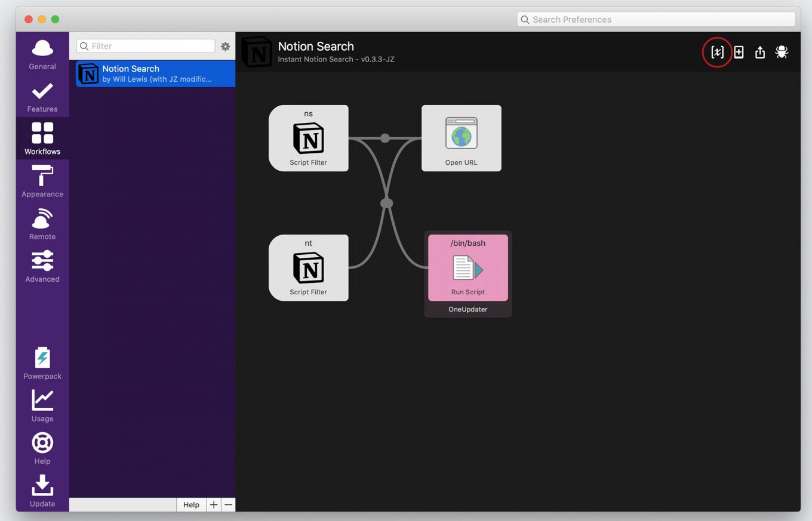The width and height of the screenshot is (812, 521).
Task: Select the ns Script Filter node
Action: (308, 138)
